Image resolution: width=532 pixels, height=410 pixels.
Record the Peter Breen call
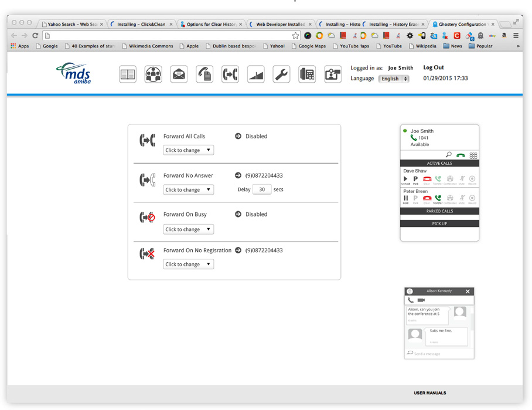(472, 199)
